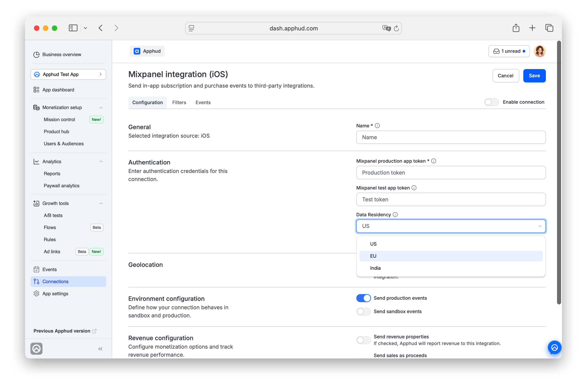This screenshot has width=587, height=392.
Task: Switch to the Configuration tab
Action: (148, 103)
